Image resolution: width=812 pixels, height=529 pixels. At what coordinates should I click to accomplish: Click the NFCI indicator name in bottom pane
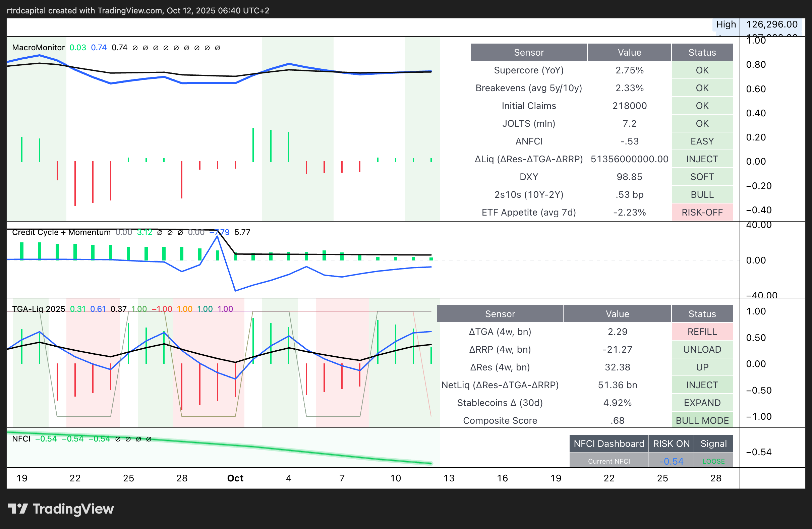click(21, 438)
